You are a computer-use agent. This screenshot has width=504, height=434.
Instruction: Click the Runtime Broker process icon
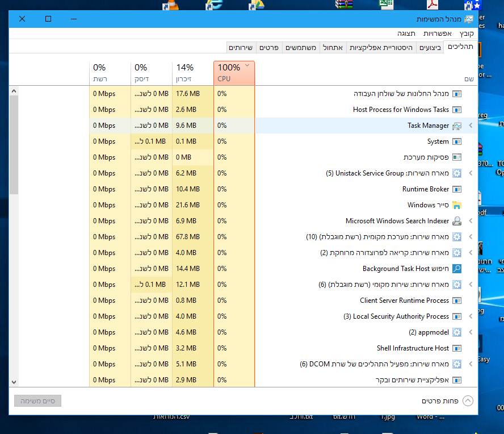[457, 189]
